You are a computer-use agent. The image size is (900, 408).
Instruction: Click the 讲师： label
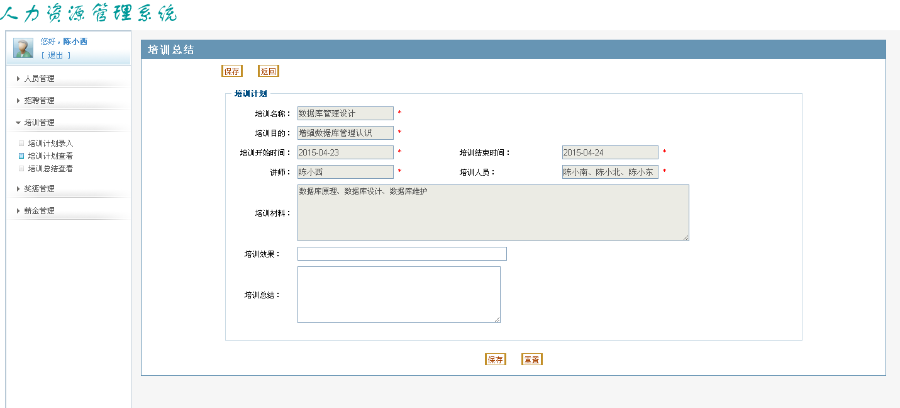(x=281, y=172)
